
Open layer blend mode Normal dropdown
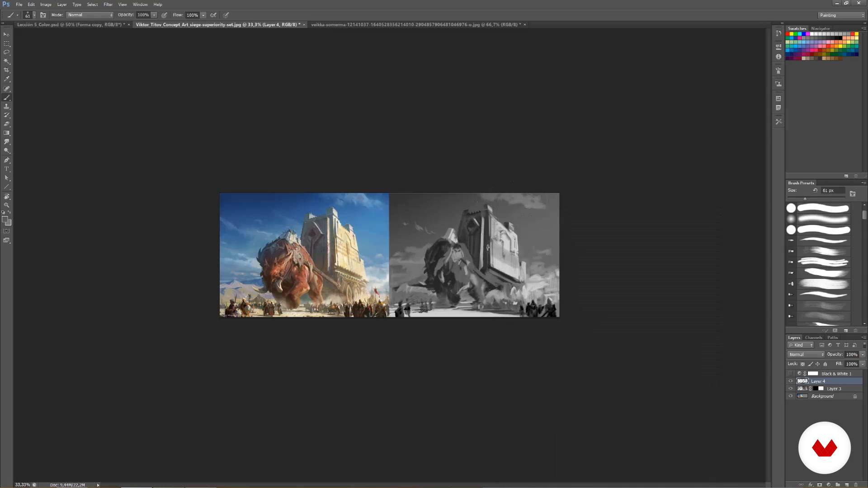(x=806, y=354)
